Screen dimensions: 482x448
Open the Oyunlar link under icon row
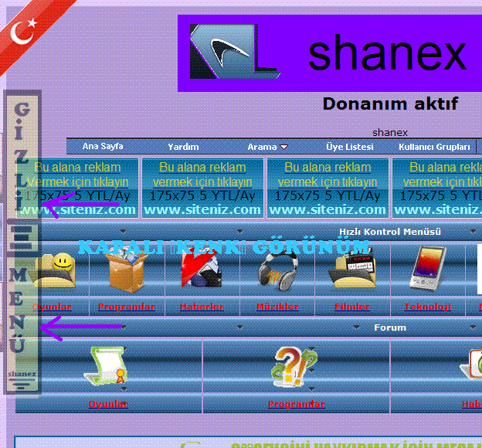(x=53, y=307)
